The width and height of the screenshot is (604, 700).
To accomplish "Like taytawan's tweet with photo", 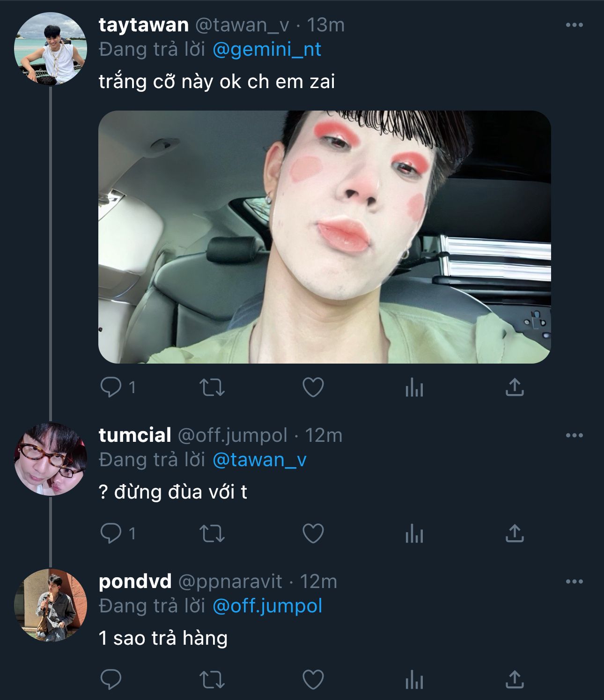I will click(313, 387).
